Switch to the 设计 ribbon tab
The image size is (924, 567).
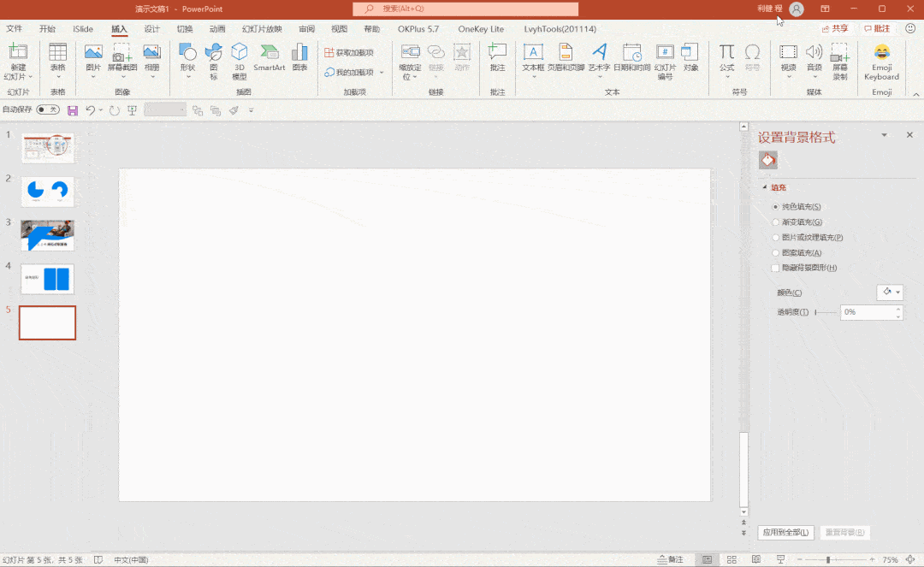[x=152, y=29]
